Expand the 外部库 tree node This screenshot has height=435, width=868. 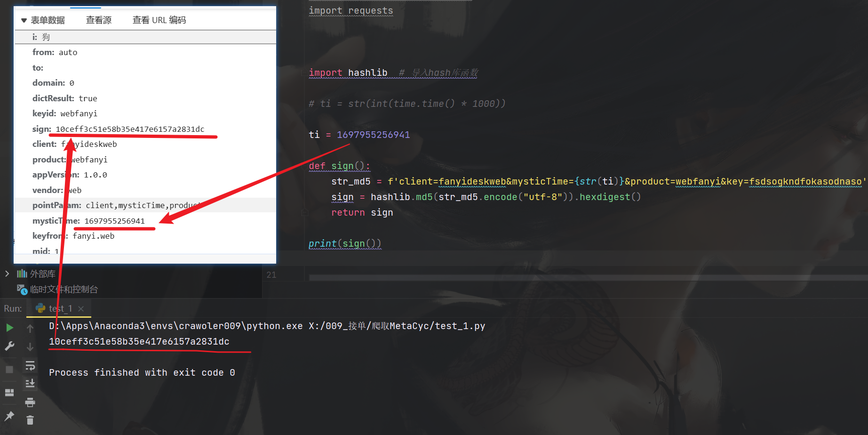point(7,274)
